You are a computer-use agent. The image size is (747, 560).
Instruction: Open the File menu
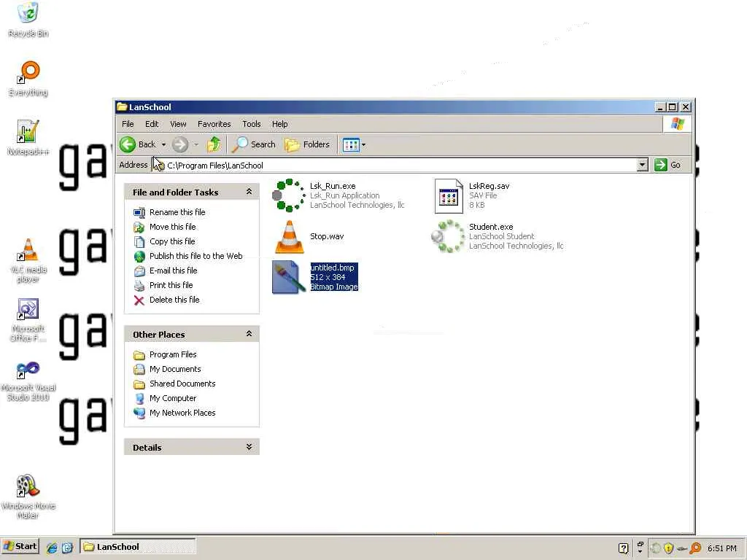click(x=128, y=124)
